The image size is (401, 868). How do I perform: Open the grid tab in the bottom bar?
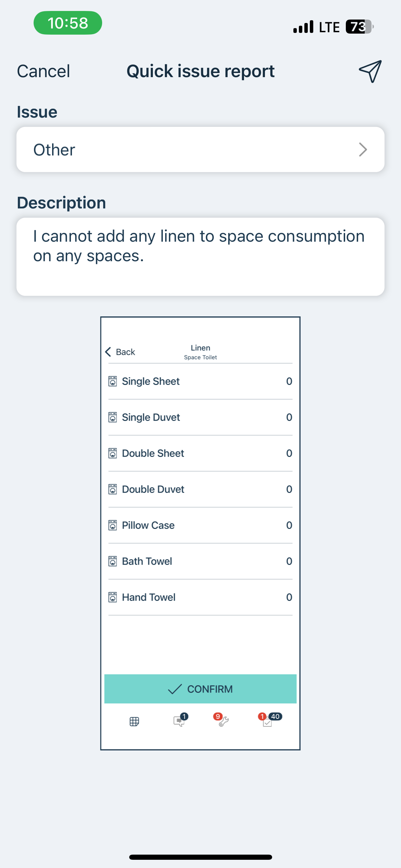pyautogui.click(x=134, y=722)
